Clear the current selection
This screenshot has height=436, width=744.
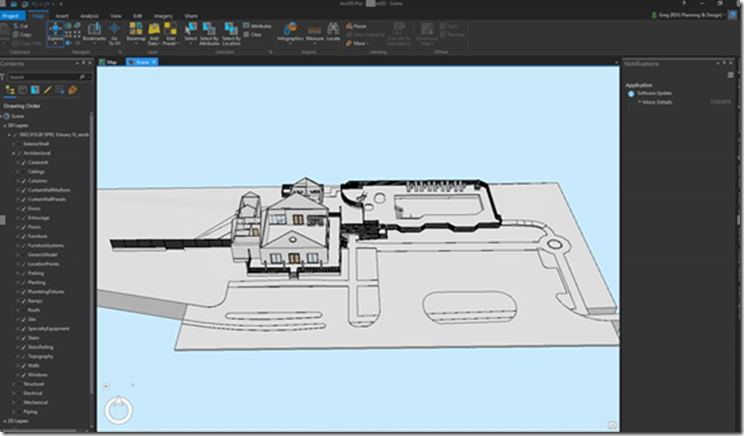[252, 34]
